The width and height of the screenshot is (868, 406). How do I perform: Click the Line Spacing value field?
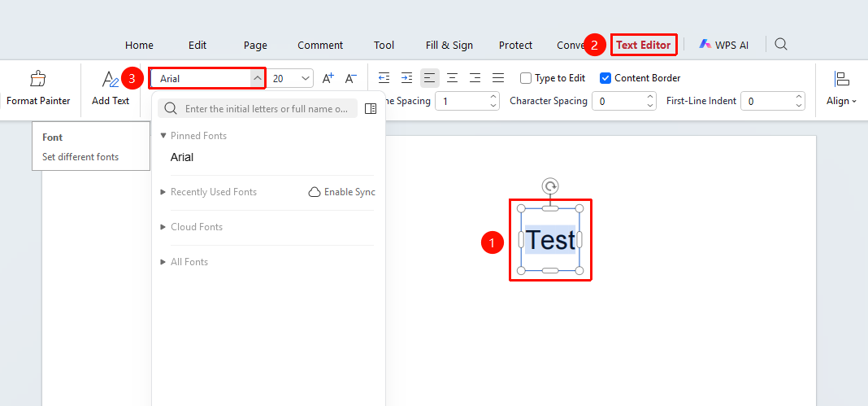pos(462,101)
